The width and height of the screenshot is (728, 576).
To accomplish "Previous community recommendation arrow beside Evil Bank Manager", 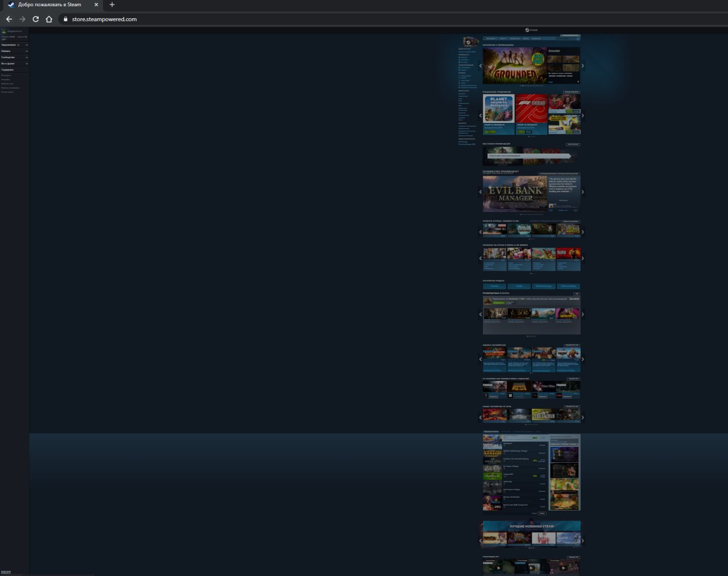I will (480, 192).
